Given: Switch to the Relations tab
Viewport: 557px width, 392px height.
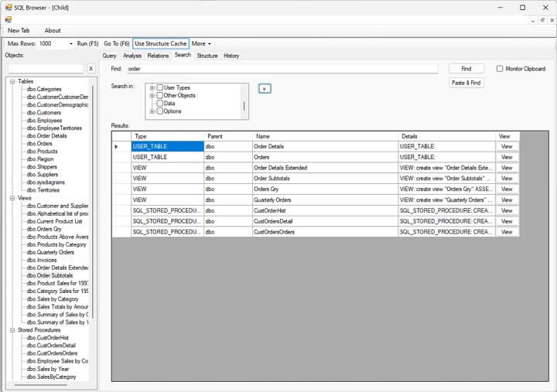Looking at the screenshot, I should (x=158, y=56).
